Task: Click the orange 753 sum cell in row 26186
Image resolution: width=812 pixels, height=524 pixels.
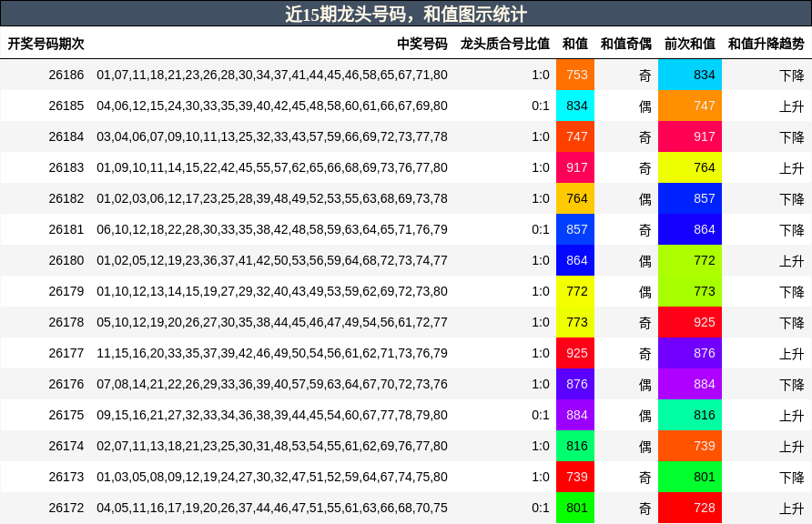Action: point(574,75)
